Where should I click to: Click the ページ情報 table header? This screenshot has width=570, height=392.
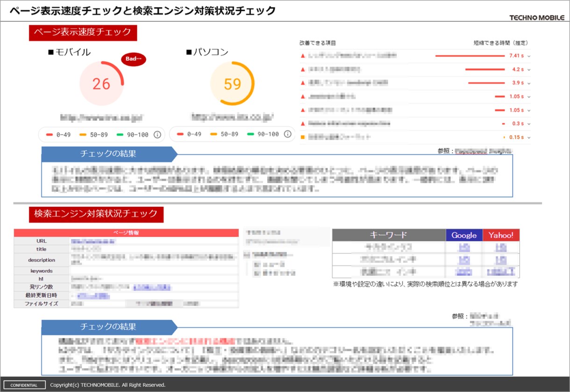point(126,232)
